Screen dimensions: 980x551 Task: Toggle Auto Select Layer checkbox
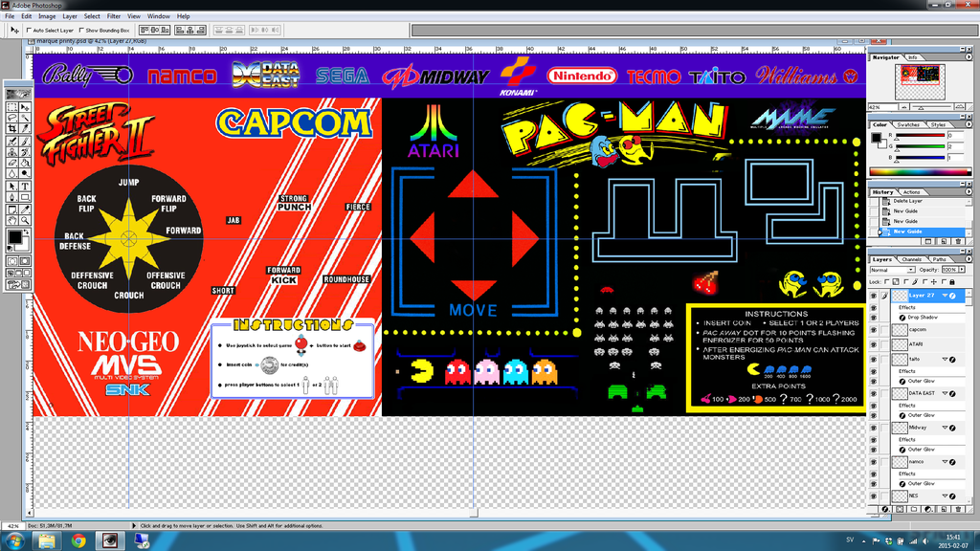coord(29,30)
